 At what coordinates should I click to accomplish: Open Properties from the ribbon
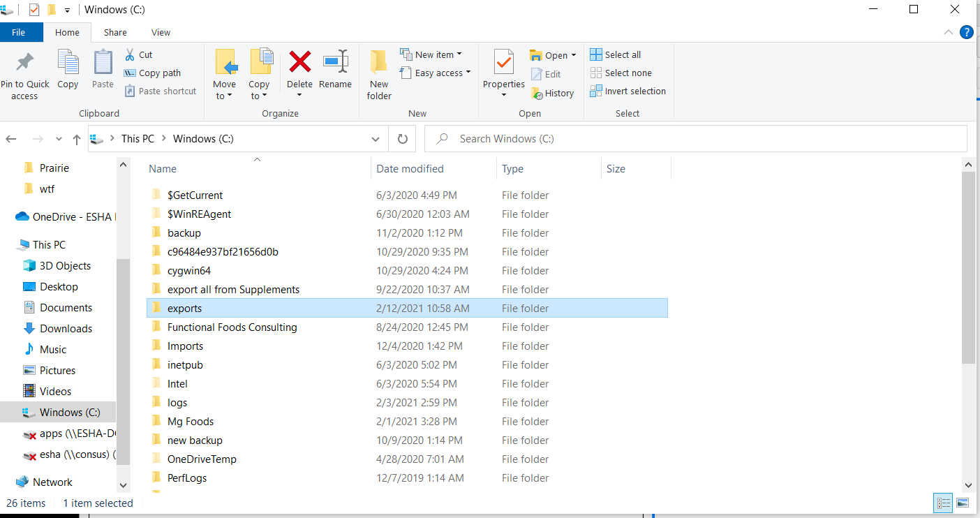point(503,70)
